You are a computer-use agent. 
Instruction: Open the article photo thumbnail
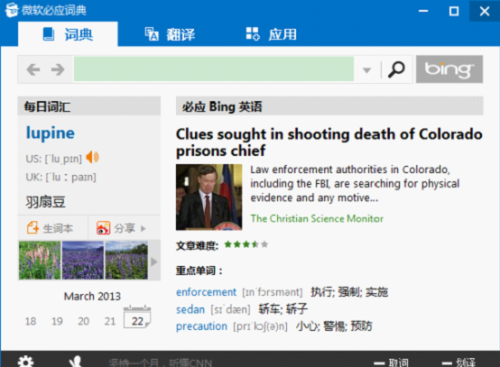(x=209, y=197)
